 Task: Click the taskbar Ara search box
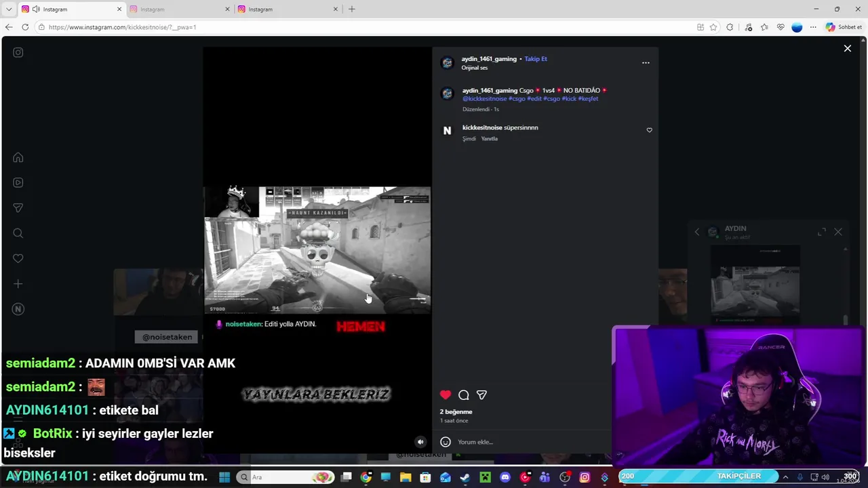(286, 477)
